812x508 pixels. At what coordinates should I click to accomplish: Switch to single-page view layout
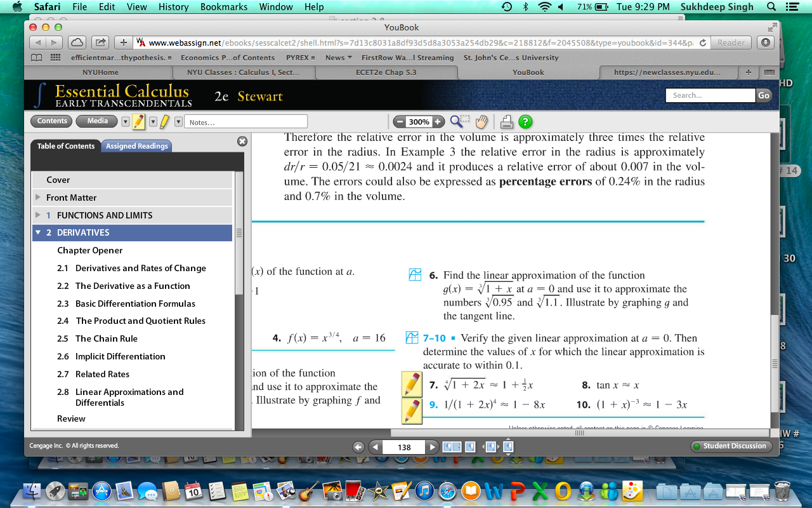pos(470,447)
